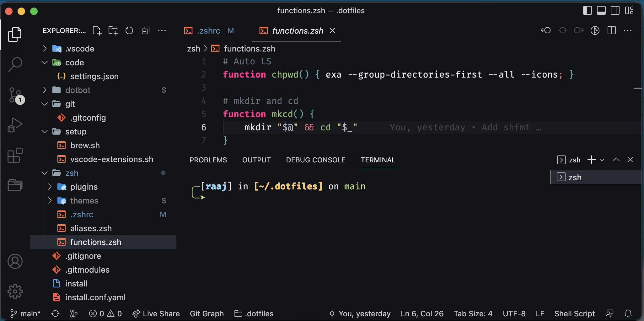
Task: Toggle the secondary side bar
Action: tap(615, 10)
